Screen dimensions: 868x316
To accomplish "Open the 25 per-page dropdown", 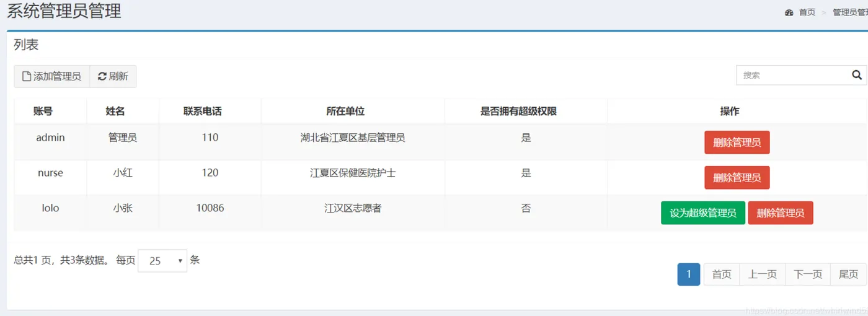I will (162, 261).
